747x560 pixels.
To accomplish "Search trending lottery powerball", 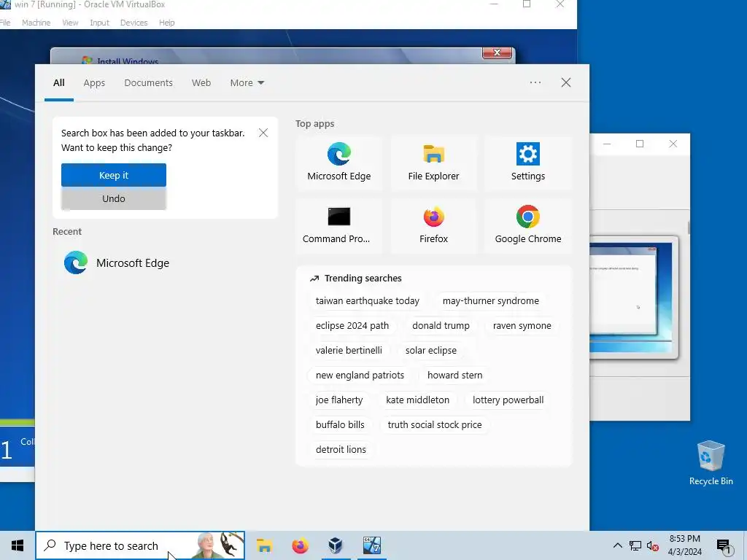I will [x=508, y=400].
